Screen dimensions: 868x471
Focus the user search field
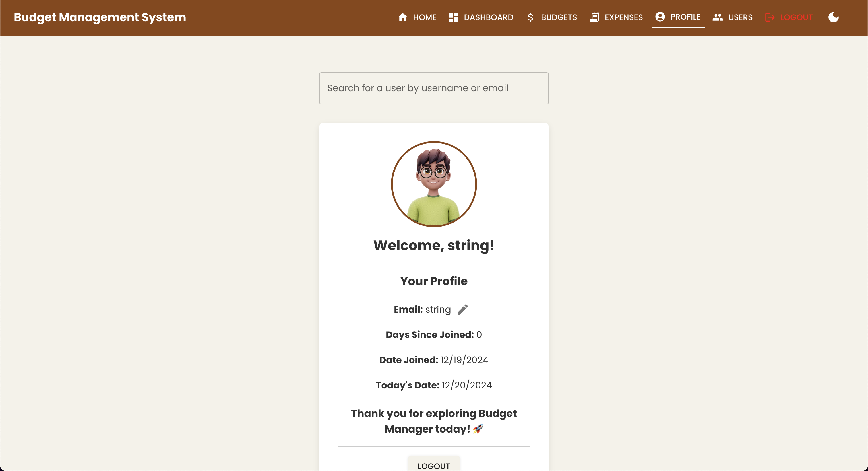(434, 88)
